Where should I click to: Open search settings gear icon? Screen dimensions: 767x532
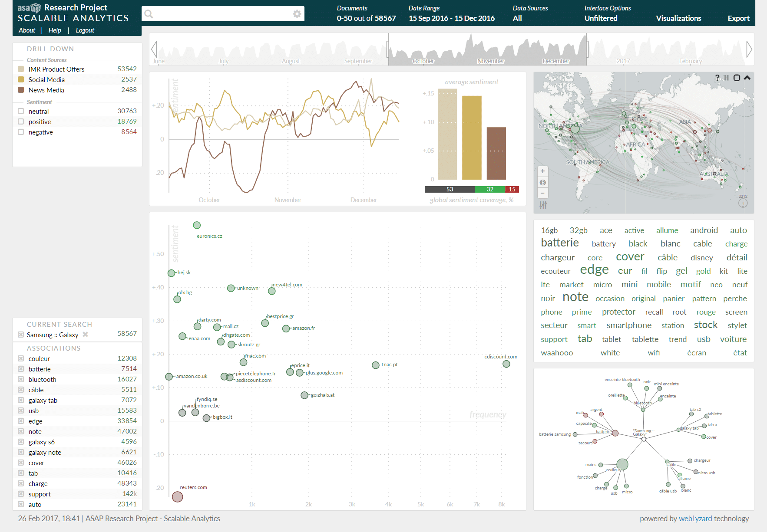tap(297, 14)
